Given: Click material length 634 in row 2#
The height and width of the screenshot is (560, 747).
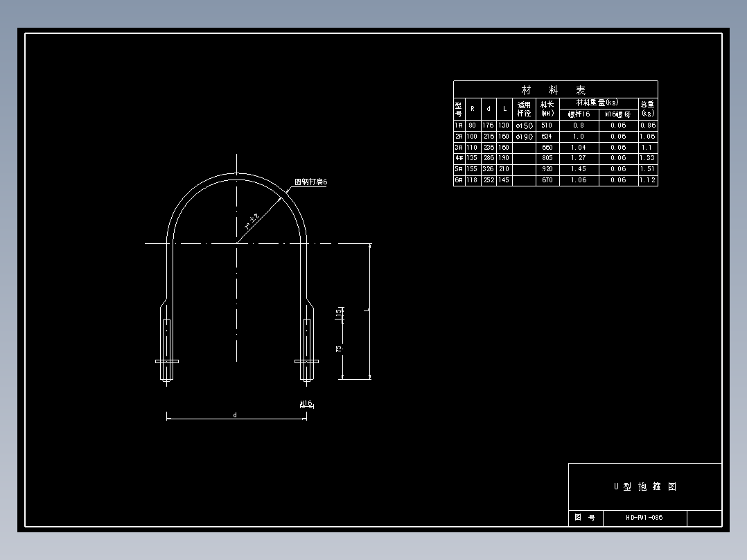Looking at the screenshot, I should pos(547,137).
